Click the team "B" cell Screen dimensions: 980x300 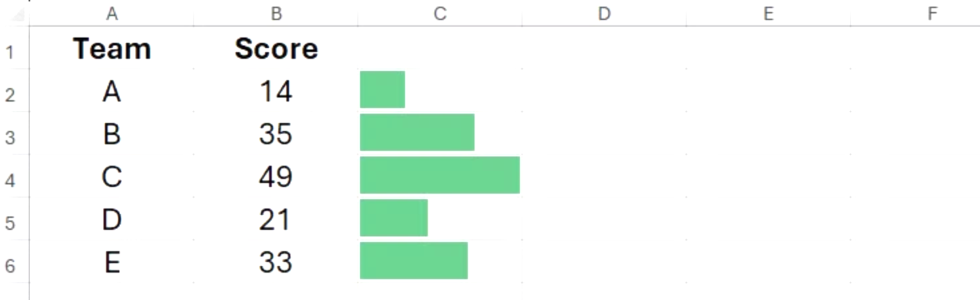pos(111,134)
